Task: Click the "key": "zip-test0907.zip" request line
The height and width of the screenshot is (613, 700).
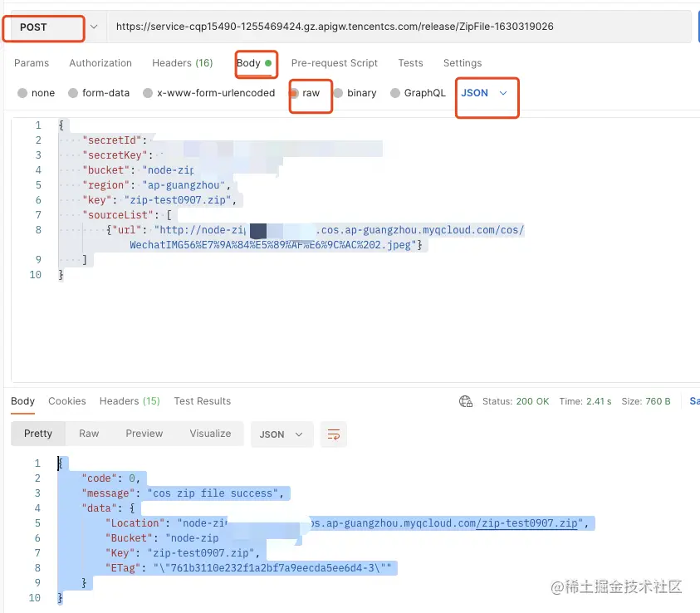Action: click(159, 200)
